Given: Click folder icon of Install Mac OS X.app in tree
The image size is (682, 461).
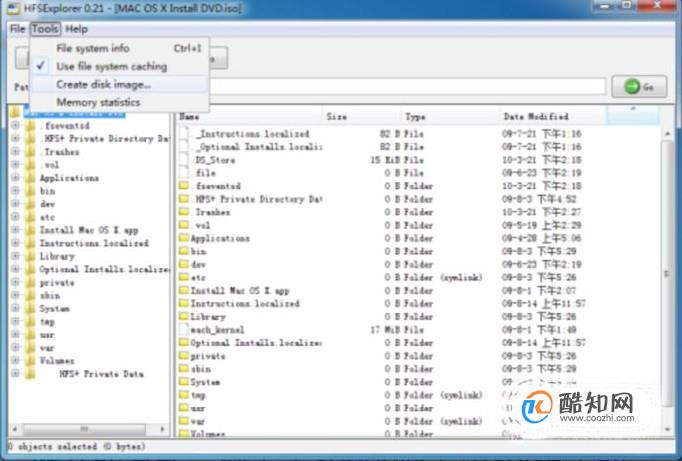Looking at the screenshot, I should point(30,230).
